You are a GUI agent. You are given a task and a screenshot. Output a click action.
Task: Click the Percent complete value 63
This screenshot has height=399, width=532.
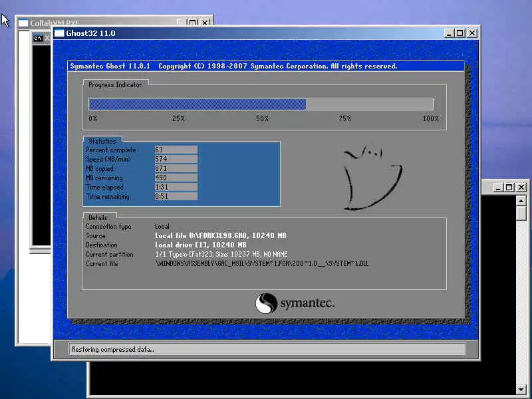(x=176, y=150)
